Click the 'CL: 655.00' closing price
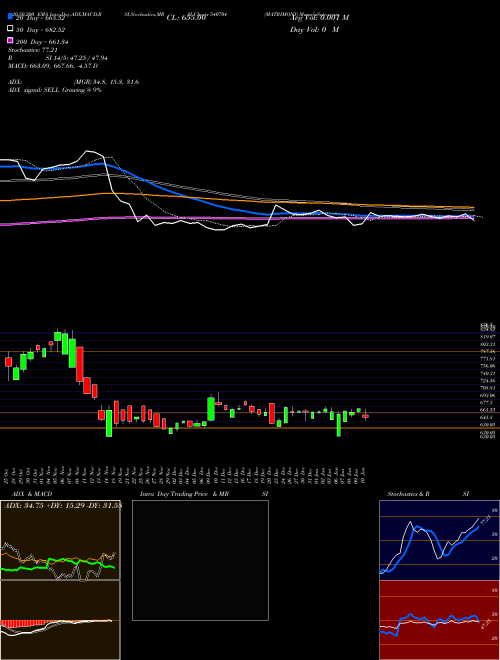Screen dimensions: 500x660 click(186, 18)
